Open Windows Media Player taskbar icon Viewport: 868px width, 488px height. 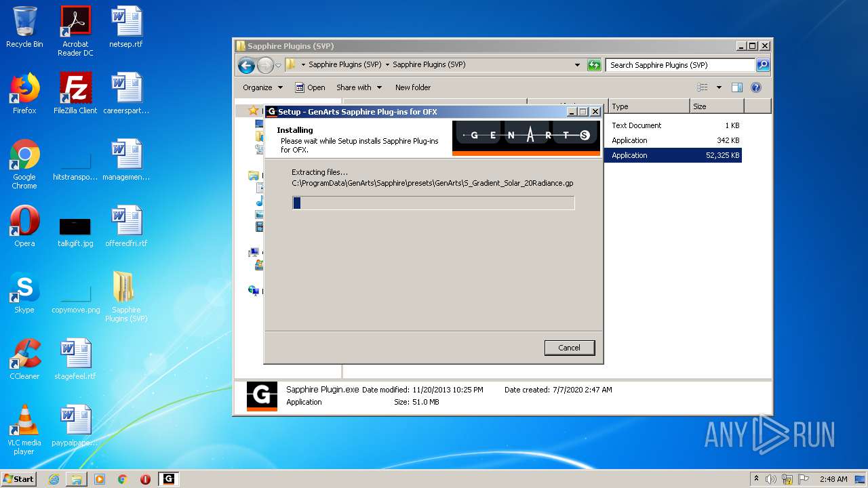tap(100, 479)
